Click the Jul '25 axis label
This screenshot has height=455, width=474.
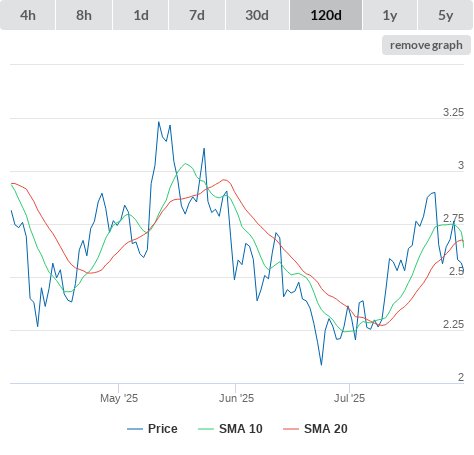coord(349,398)
